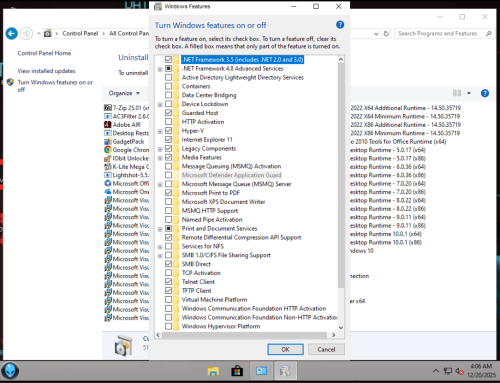
Task: Click the help icon in Programs toolbar
Action: pyautogui.click(x=485, y=93)
